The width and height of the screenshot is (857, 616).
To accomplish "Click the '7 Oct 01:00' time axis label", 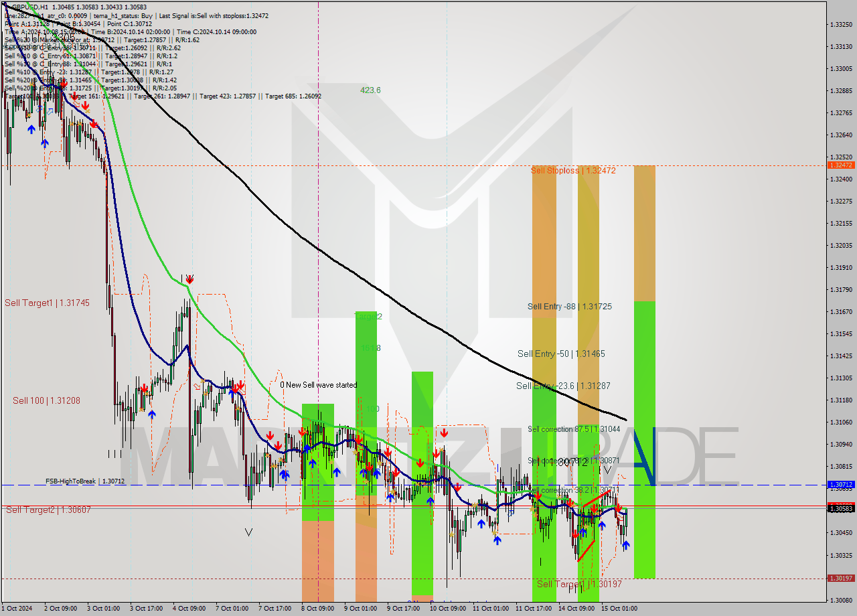I will tap(232, 609).
